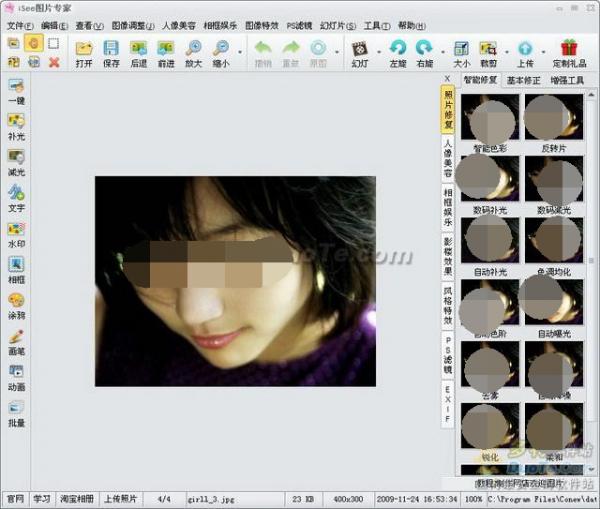The width and height of the screenshot is (600, 509).
Task: Expand dropdown dot beside 原图
Action: click(337, 51)
